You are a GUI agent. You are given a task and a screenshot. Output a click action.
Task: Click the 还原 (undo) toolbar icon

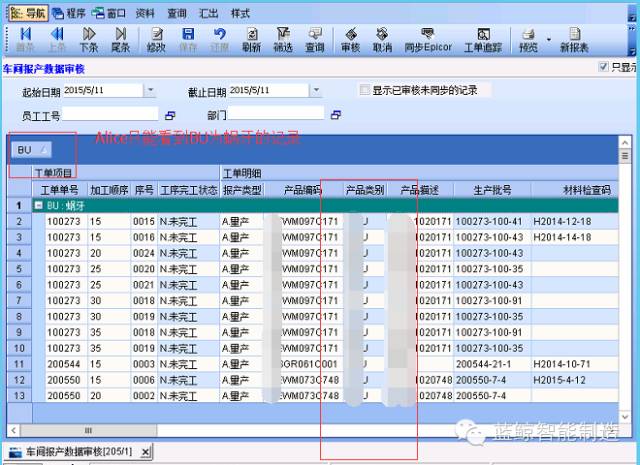pos(220,34)
